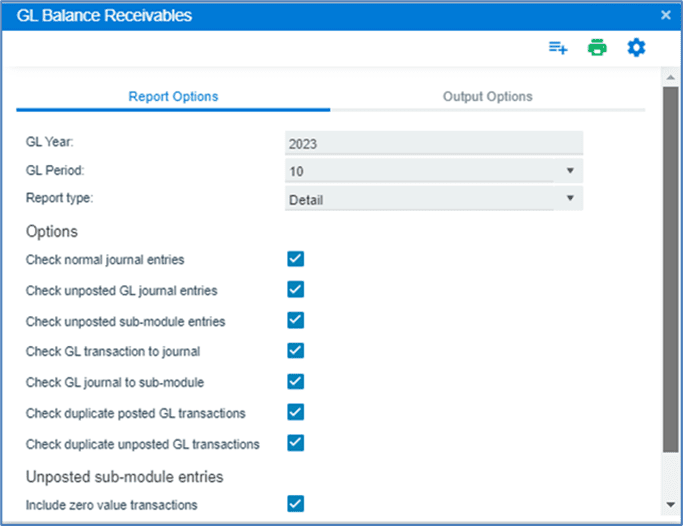Click the Report type Detail field

point(420,199)
